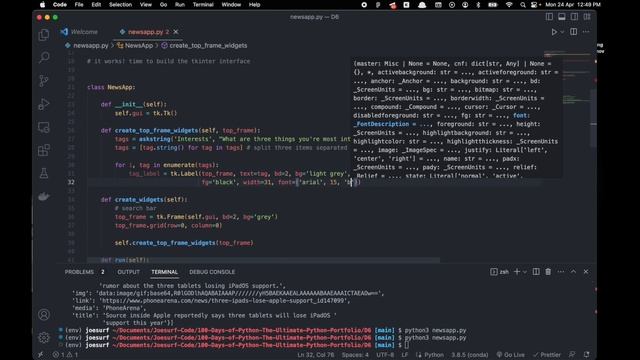640x360 pixels.
Task: Open the Debug Console tab
Action: point(212,272)
